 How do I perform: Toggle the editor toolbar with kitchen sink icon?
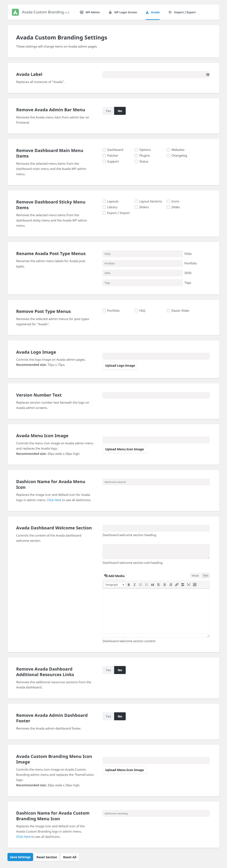click(x=195, y=585)
